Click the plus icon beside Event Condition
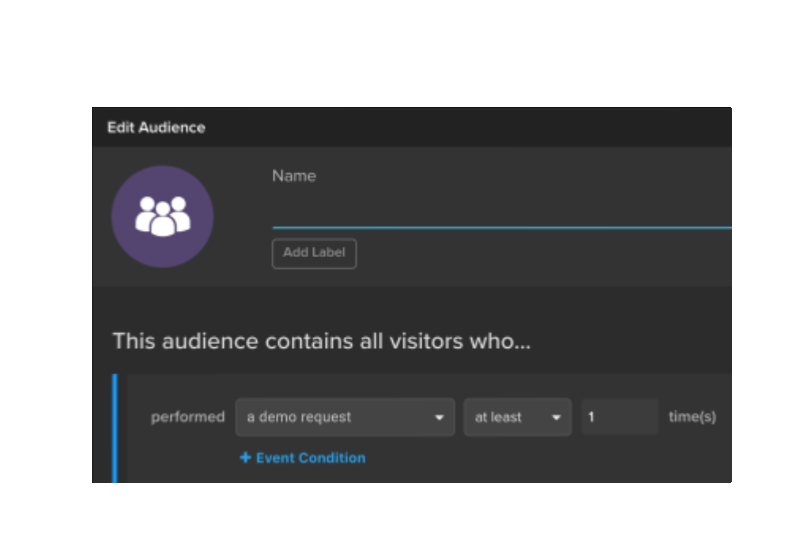Screen dimensions: 800x560 coord(245,458)
